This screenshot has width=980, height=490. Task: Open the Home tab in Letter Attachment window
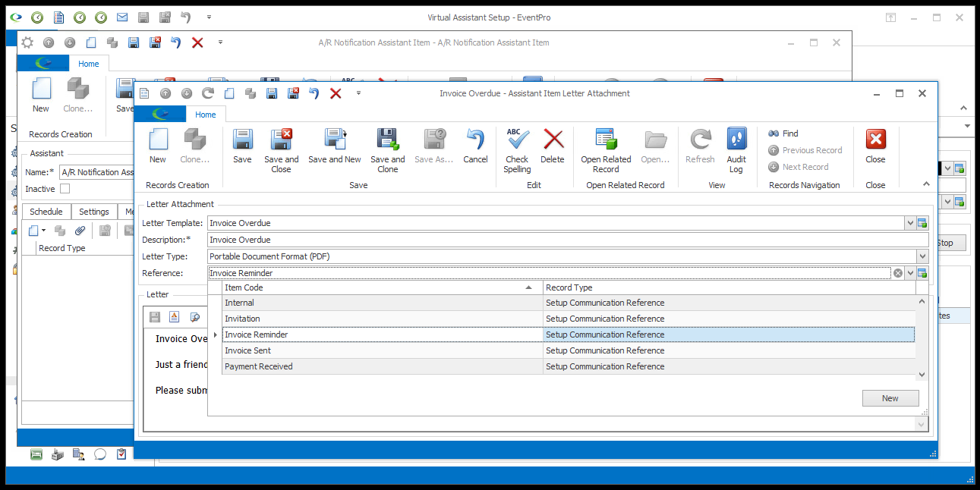205,115
